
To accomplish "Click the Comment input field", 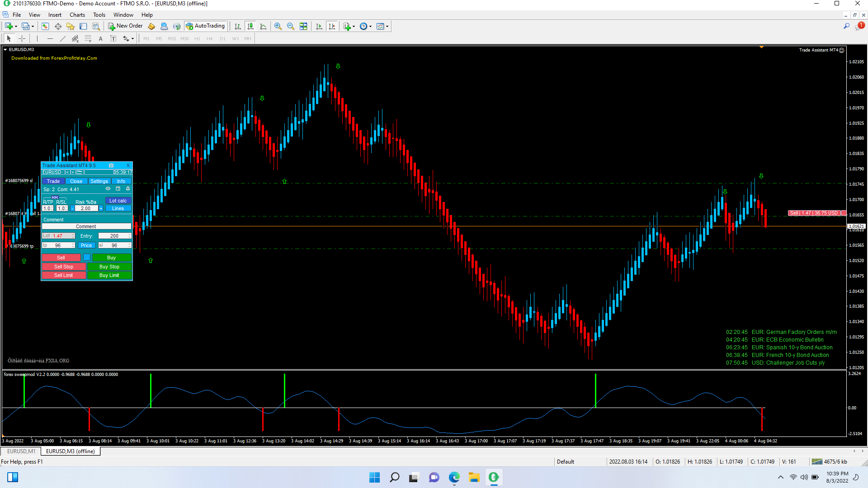I will tap(86, 226).
